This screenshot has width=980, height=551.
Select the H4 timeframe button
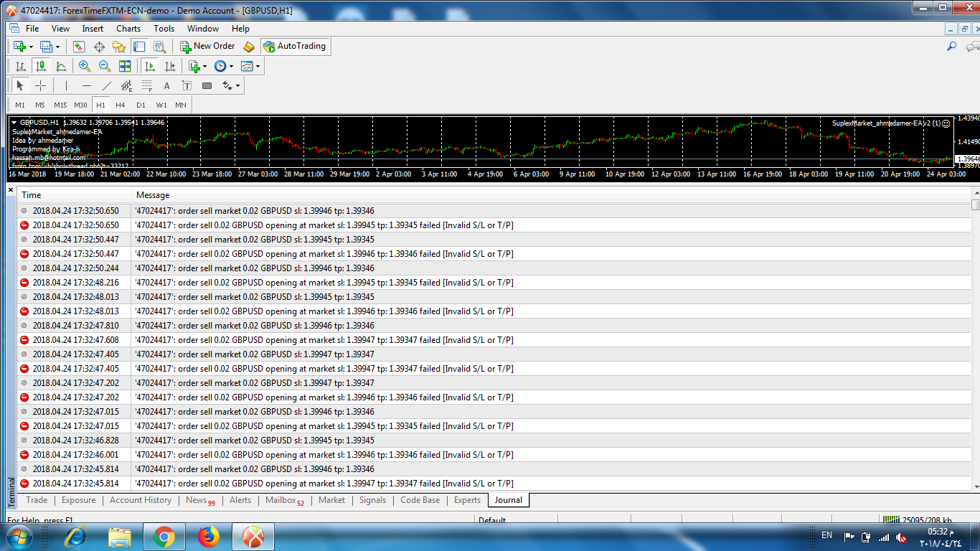(121, 105)
